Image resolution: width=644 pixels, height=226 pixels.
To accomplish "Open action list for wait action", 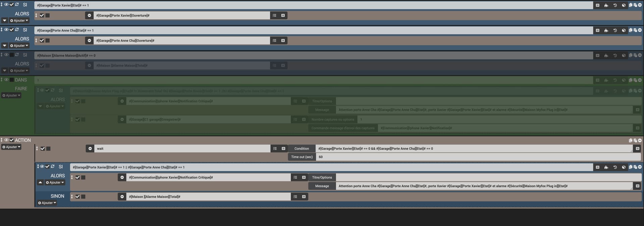I will (x=275, y=148).
